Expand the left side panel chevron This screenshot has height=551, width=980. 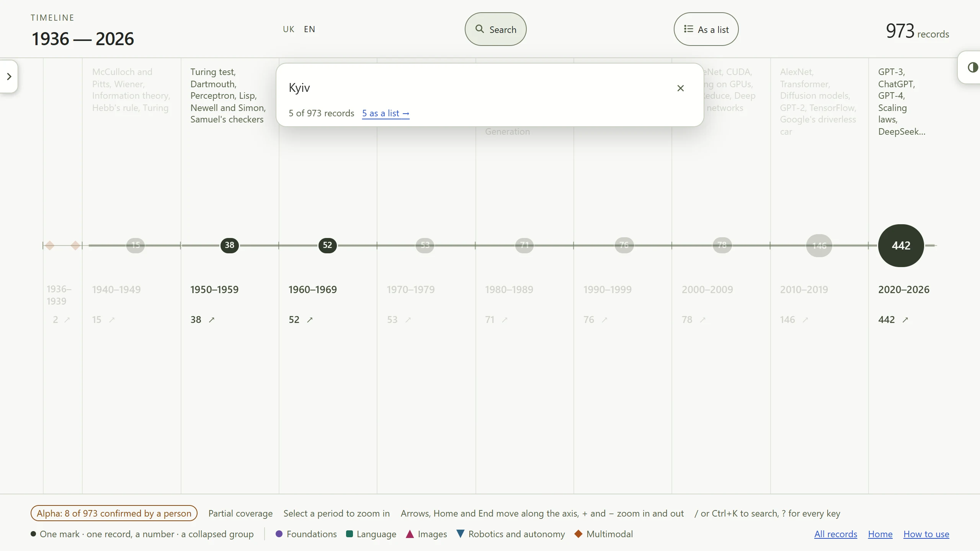[9, 77]
